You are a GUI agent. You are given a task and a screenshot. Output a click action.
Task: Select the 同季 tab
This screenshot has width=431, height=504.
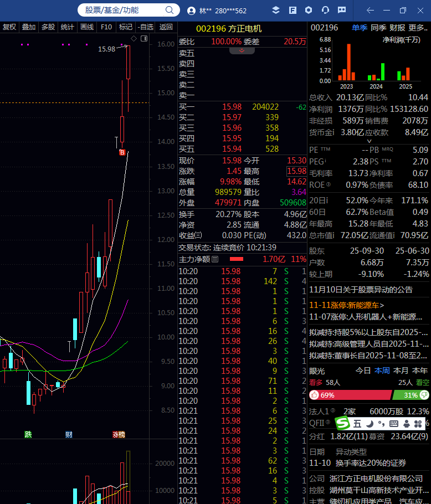(378, 28)
